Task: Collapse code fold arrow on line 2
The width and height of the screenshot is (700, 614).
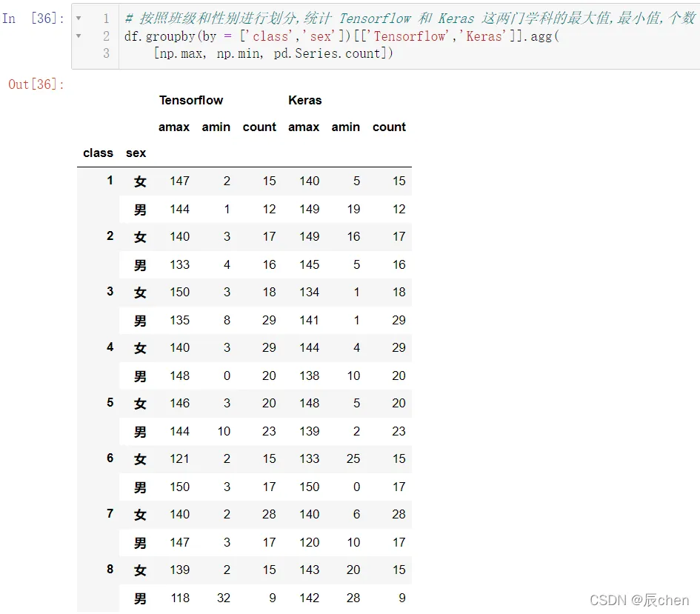Action: coord(79,36)
